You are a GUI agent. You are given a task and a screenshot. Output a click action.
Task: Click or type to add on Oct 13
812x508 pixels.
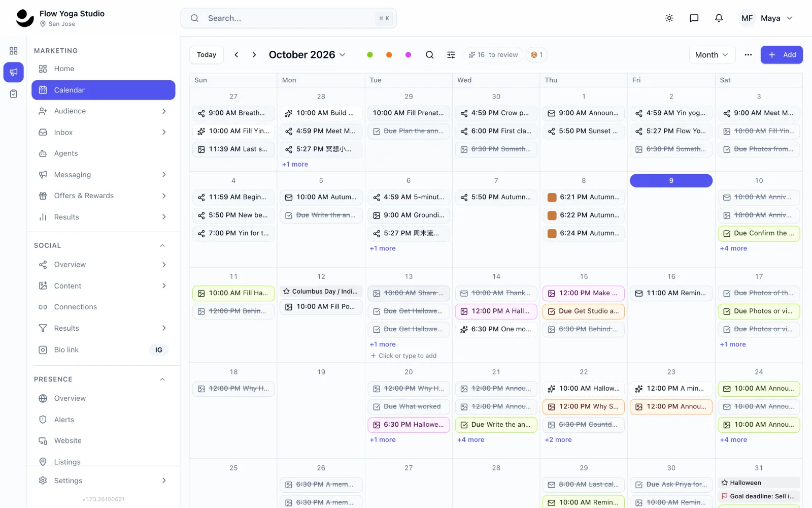[403, 356]
